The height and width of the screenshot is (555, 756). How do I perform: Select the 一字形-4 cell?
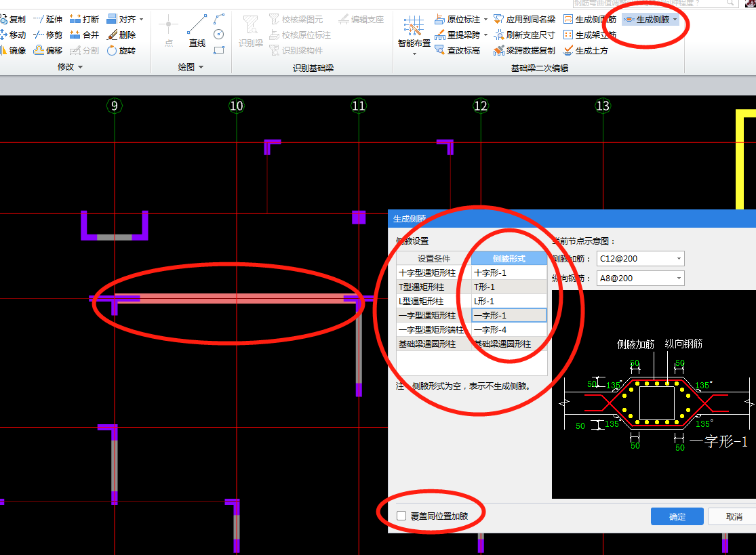click(x=509, y=329)
